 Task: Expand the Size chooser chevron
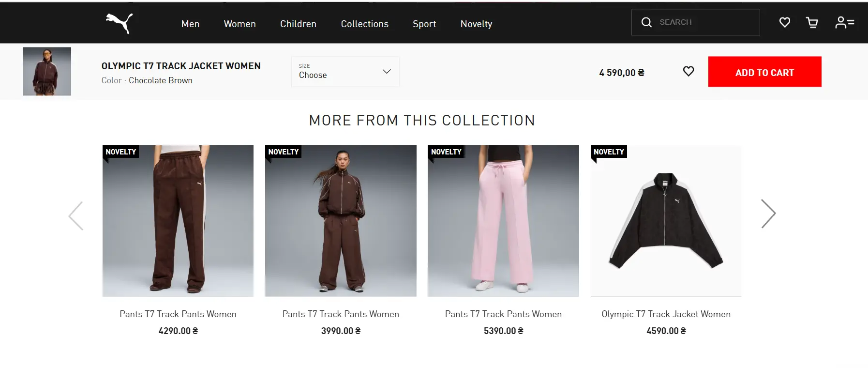click(x=386, y=71)
